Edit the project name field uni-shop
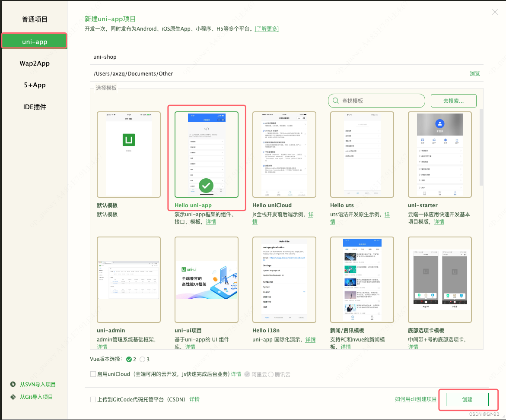 pos(286,57)
